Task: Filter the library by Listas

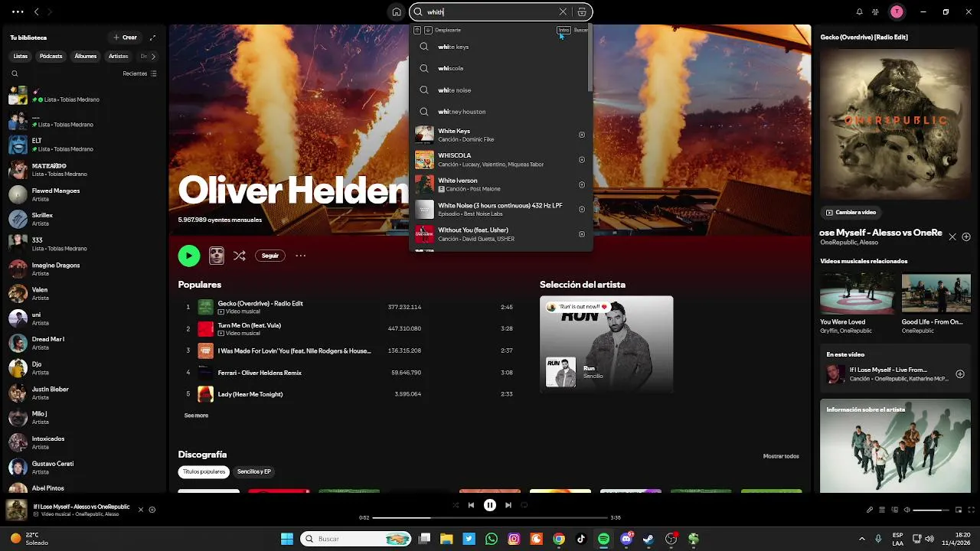Action: (21, 56)
